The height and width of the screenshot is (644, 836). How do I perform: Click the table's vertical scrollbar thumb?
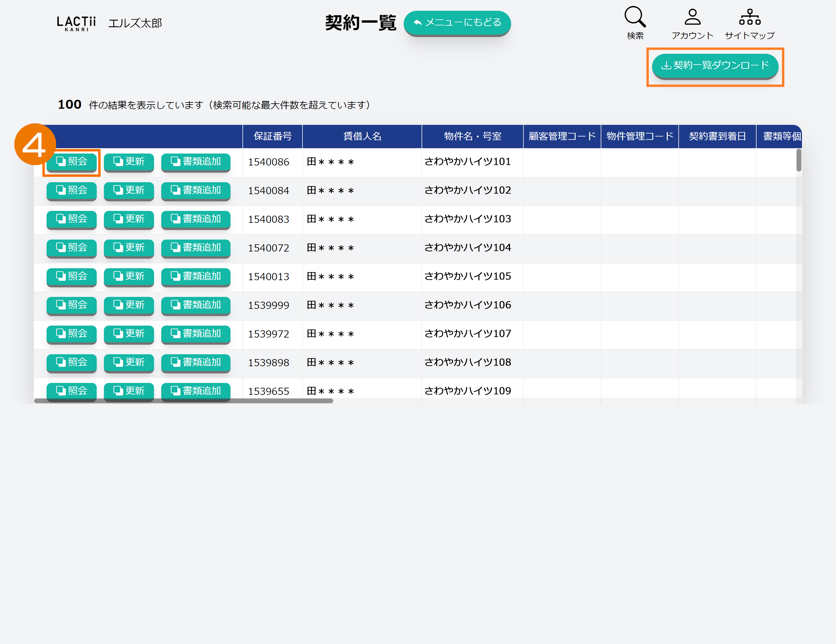pyautogui.click(x=798, y=160)
